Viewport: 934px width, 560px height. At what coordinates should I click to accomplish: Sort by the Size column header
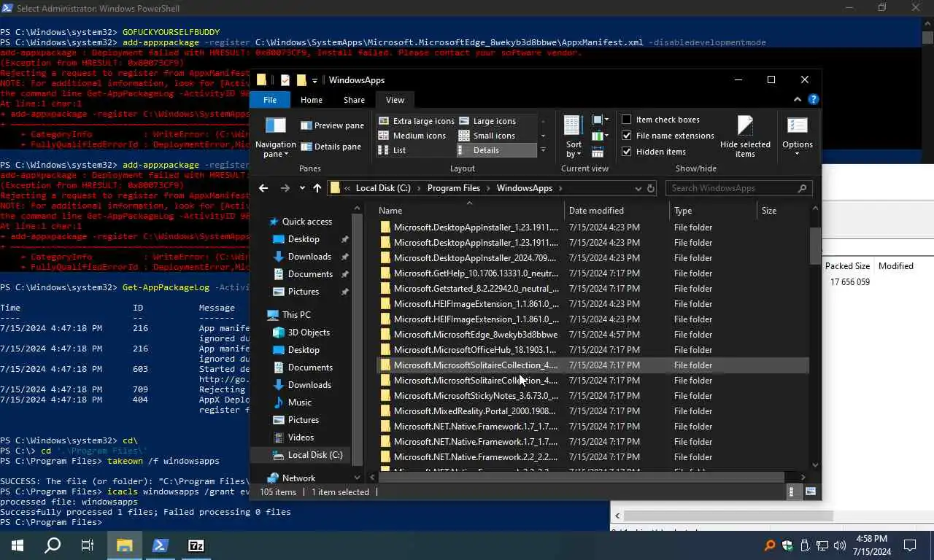click(x=782, y=210)
